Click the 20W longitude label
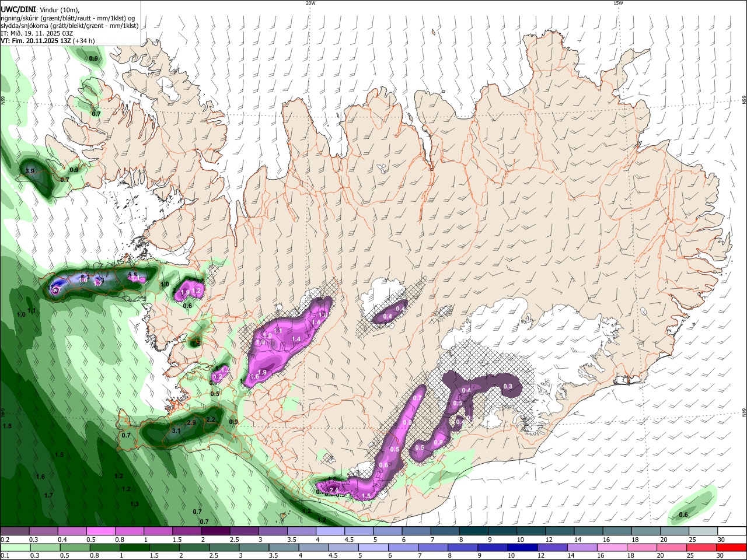 coord(310,3)
